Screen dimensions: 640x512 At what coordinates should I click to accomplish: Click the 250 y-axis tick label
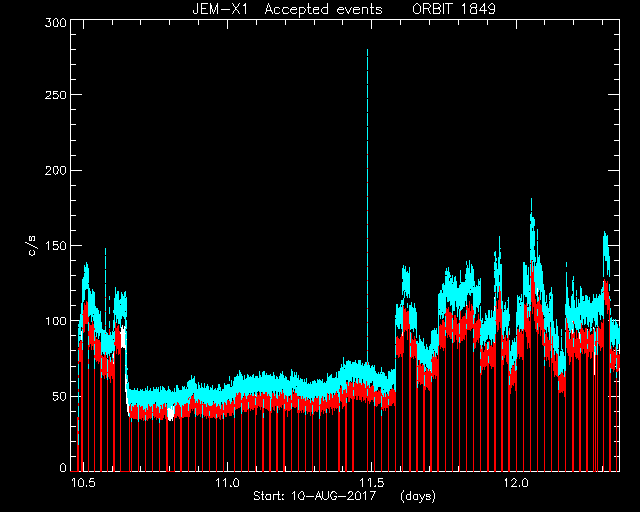[x=56, y=95]
